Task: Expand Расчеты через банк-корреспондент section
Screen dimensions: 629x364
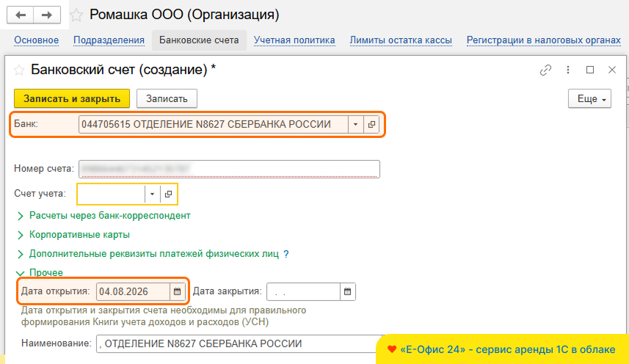Action: [103, 216]
